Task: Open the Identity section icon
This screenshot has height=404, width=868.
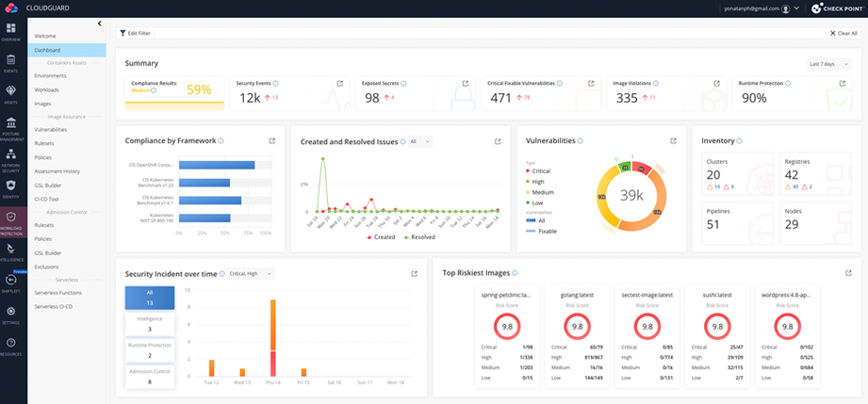Action: click(13, 188)
